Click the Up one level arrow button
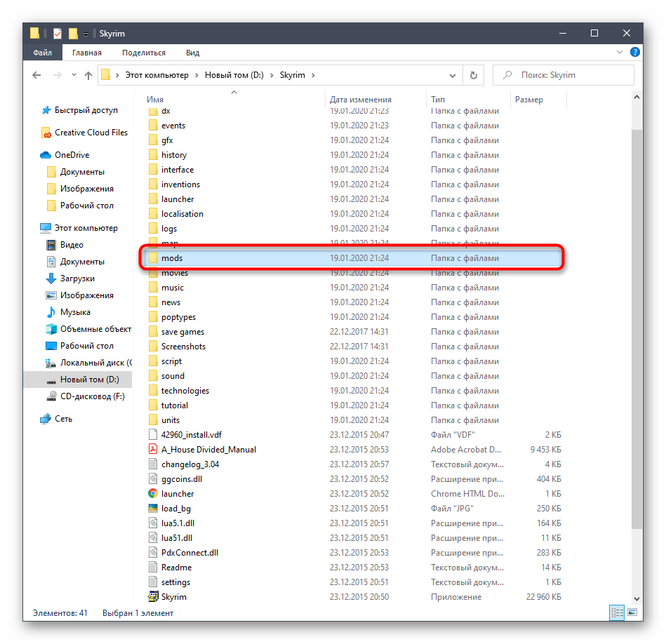Screen dimensions: 666x644 point(88,75)
